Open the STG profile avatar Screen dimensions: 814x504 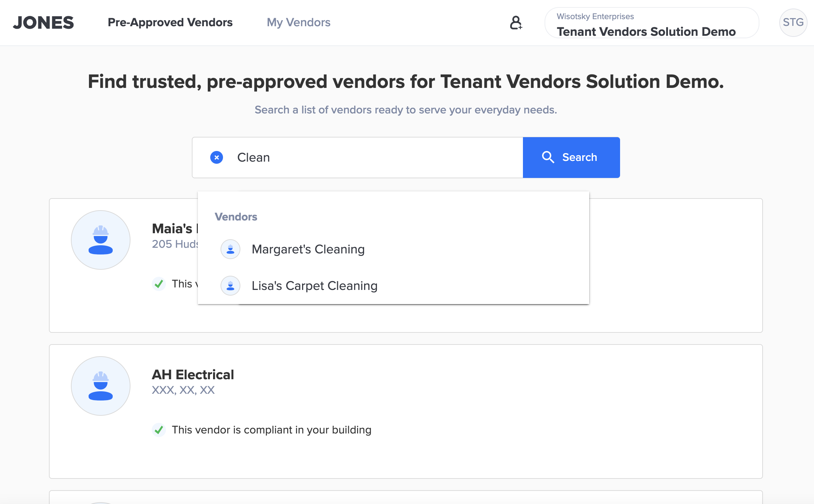click(793, 23)
